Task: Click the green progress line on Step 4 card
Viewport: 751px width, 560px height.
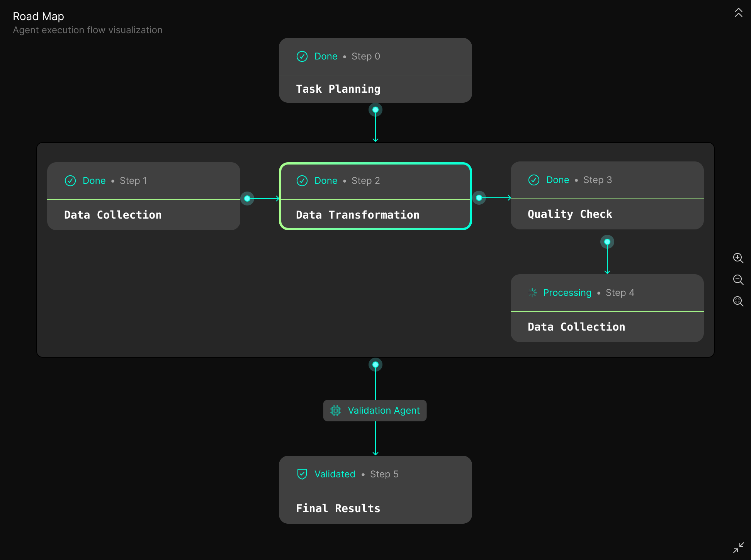Action: click(607, 311)
